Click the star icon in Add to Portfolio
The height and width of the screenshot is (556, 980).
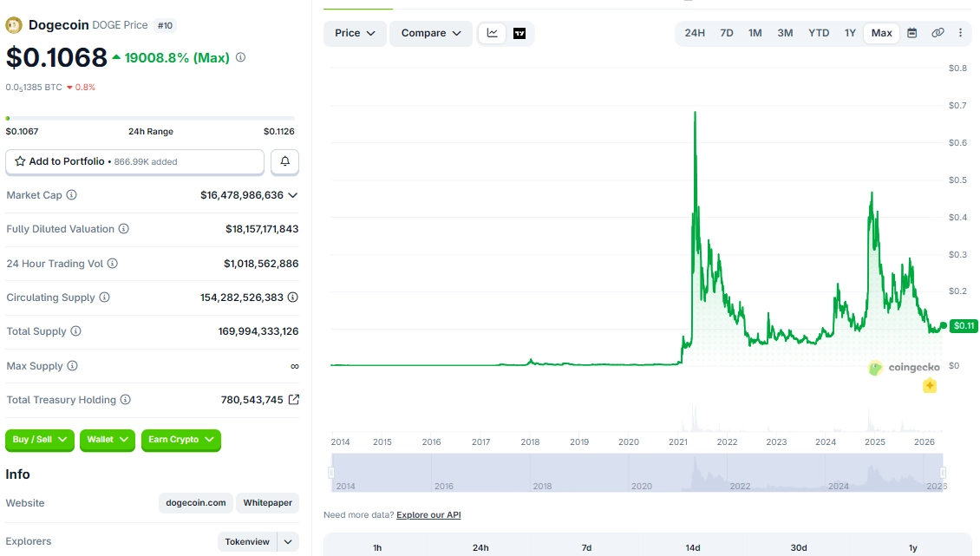pos(20,161)
